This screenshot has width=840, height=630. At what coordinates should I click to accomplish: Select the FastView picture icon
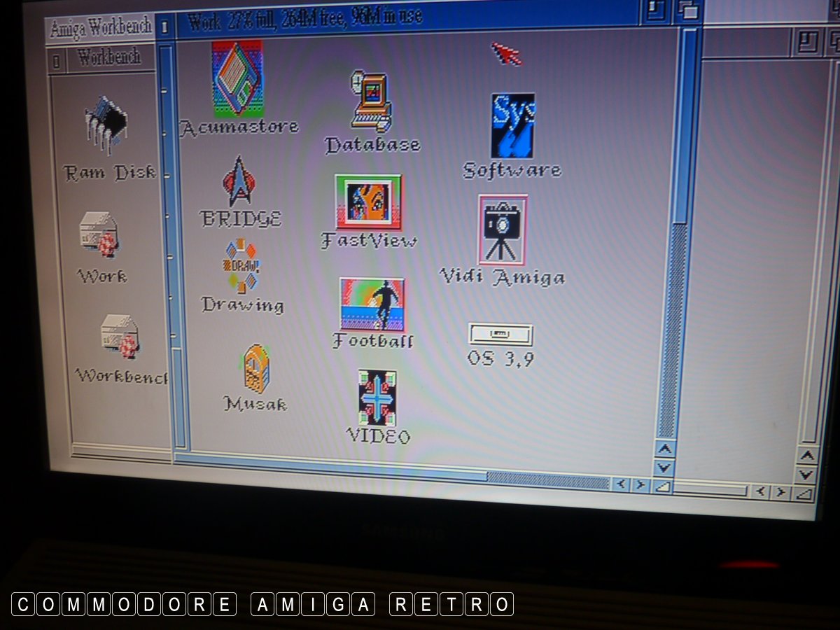click(x=368, y=203)
